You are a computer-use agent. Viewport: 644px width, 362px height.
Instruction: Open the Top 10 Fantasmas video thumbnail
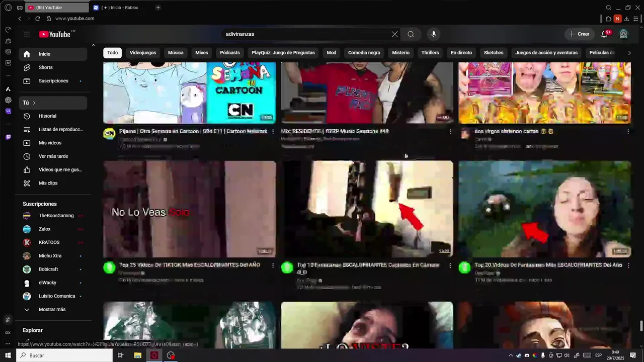pyautogui.click(x=367, y=209)
